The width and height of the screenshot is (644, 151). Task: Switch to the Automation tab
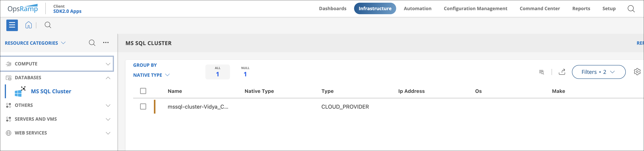pos(417,8)
